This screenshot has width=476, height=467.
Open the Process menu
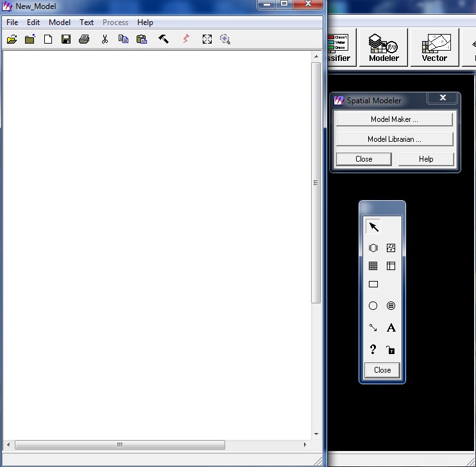(115, 22)
